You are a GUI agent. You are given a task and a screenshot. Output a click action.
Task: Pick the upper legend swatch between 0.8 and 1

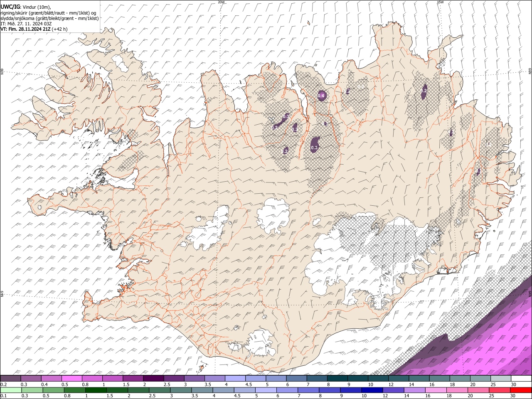(92, 379)
